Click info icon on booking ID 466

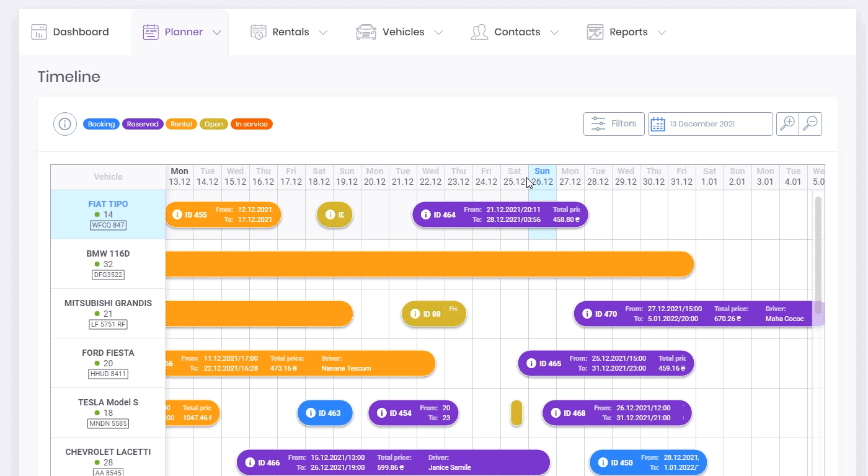click(x=250, y=462)
